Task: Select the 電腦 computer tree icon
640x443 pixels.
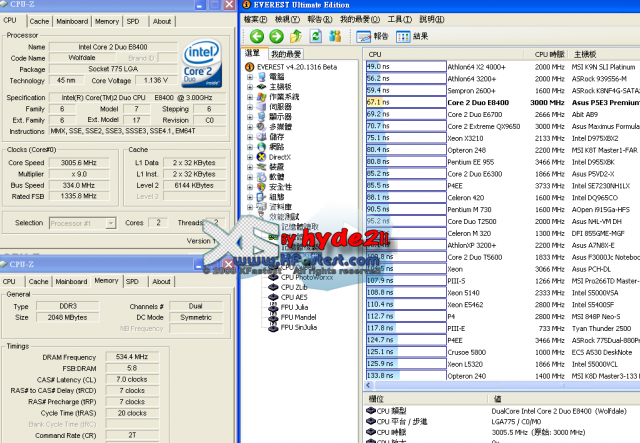Action: [x=262, y=77]
